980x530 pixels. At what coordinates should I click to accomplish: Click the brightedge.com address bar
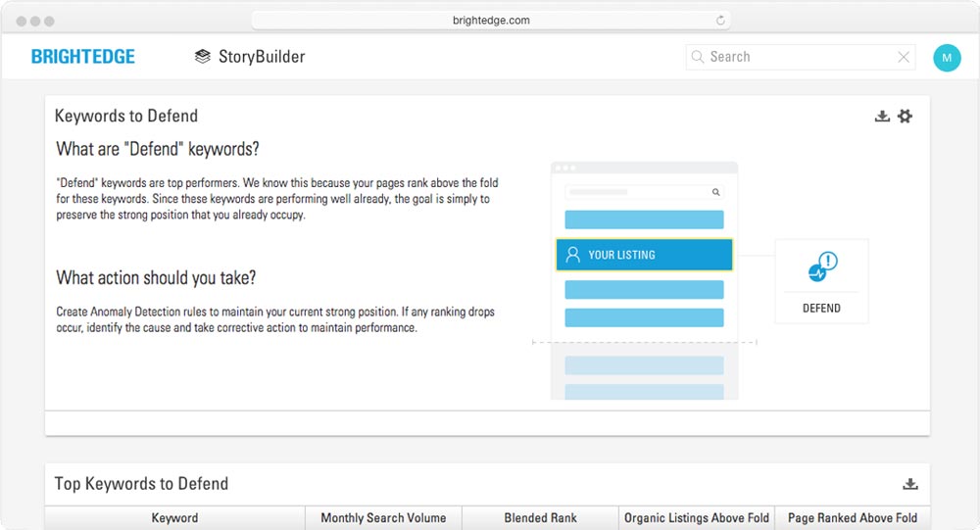[x=490, y=20]
